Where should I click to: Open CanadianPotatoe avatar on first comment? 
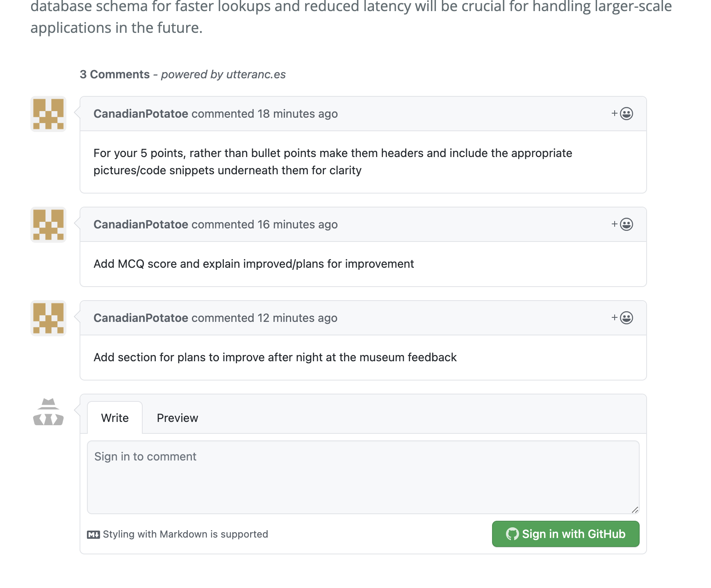tap(48, 114)
